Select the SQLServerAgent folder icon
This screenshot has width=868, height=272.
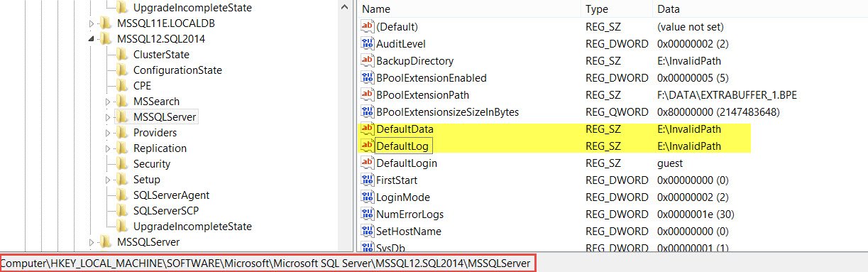coord(121,195)
